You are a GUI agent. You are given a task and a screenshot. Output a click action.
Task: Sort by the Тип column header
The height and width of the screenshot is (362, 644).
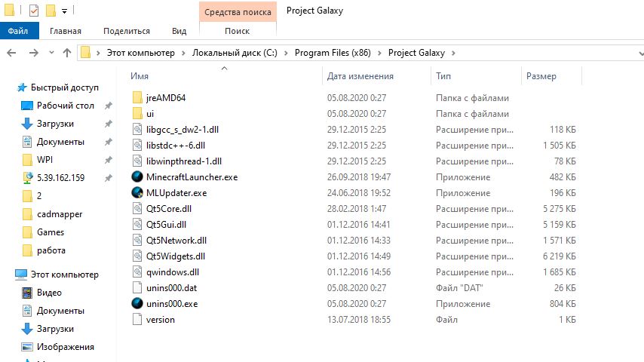443,76
